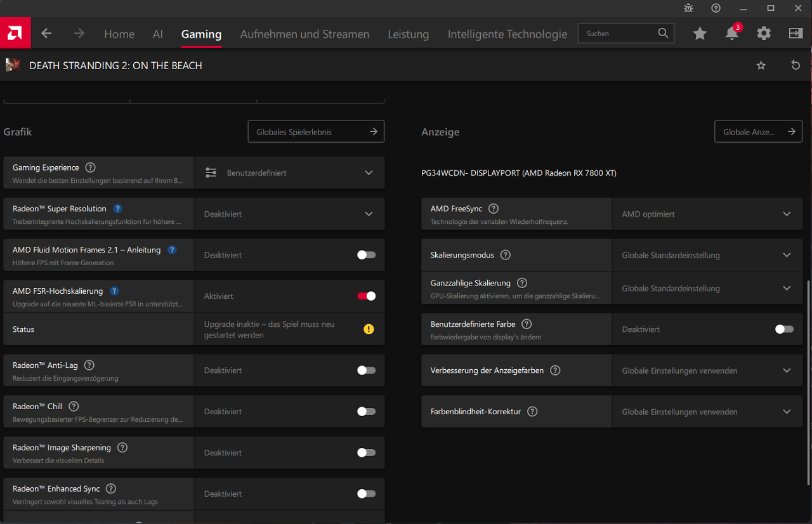
Task: Show help for Skalierungsmodus
Action: (506, 255)
